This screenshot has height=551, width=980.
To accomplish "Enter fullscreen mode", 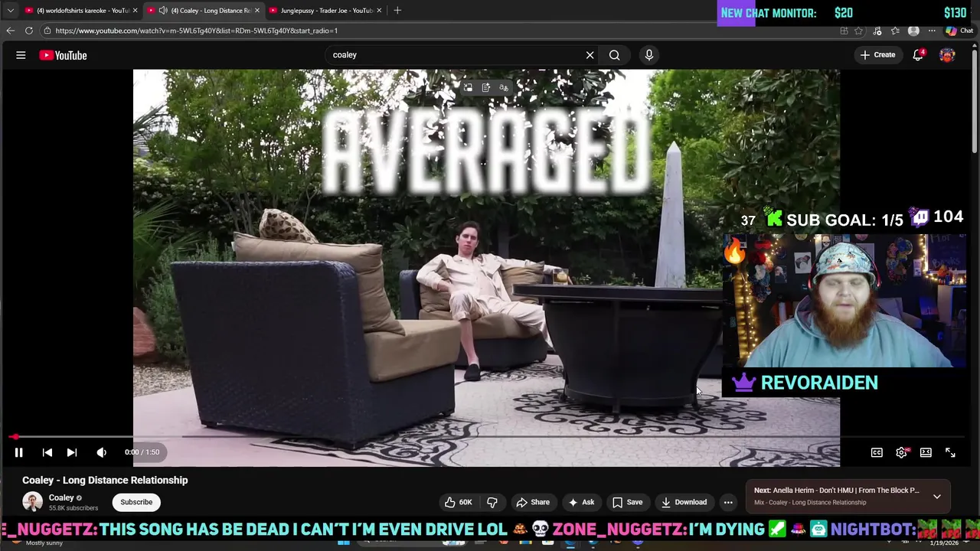I will pyautogui.click(x=950, y=452).
